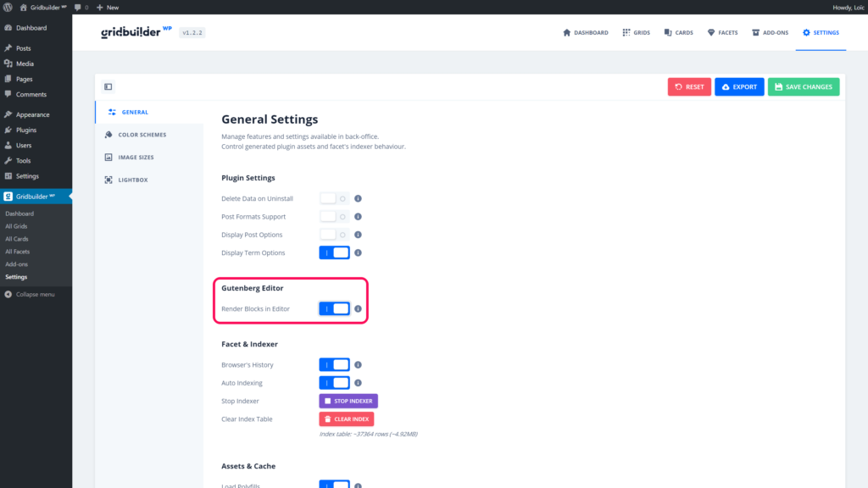Enable Delete Data on Uninstall toggle
Screen dimensions: 868x488
(334, 198)
